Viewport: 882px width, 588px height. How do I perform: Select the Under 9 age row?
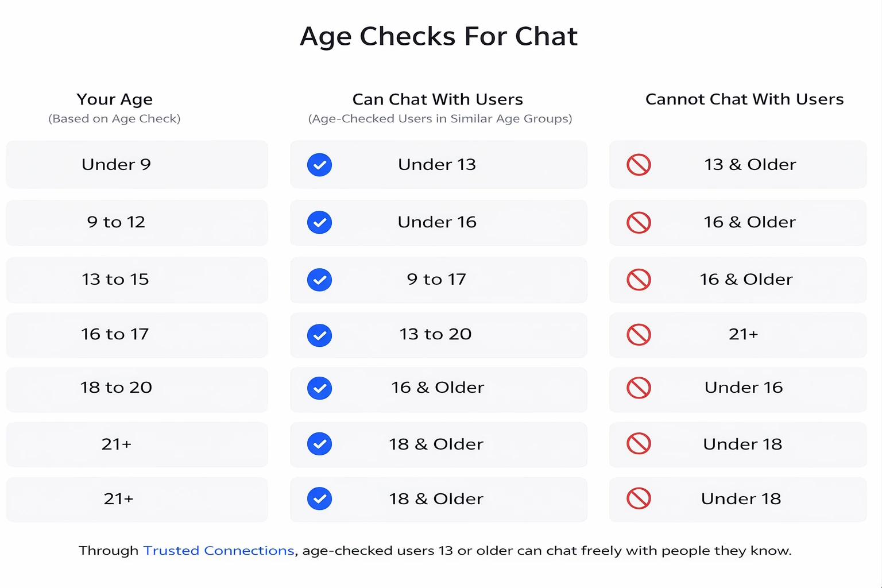tap(137, 165)
